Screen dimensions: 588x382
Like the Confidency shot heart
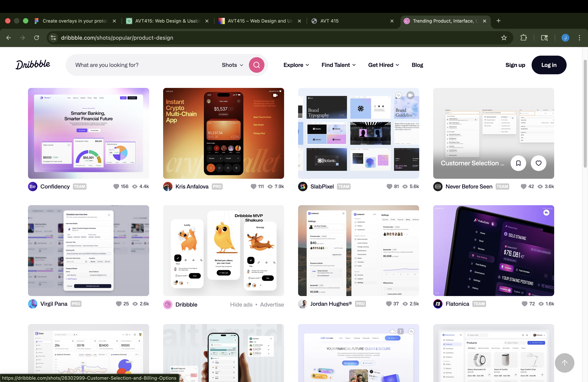point(116,187)
